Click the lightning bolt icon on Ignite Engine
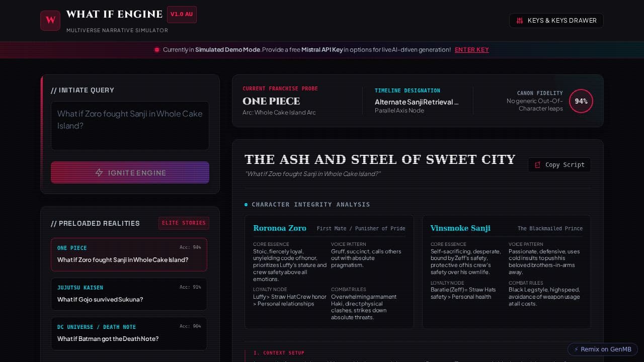The width and height of the screenshot is (644, 362). [99, 172]
